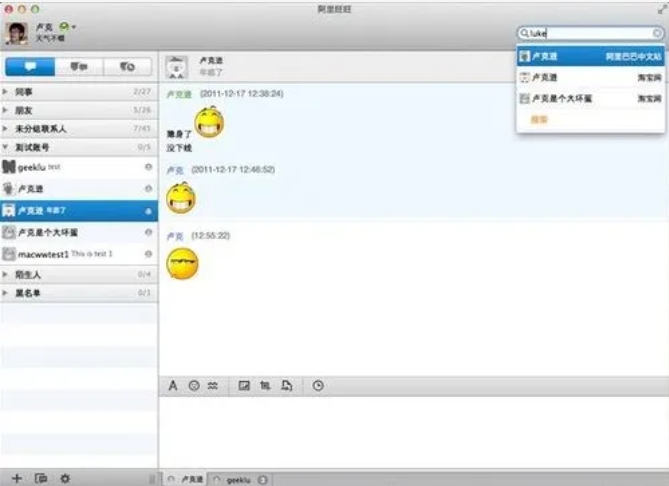Click the magnifier icon in search box

524,33
